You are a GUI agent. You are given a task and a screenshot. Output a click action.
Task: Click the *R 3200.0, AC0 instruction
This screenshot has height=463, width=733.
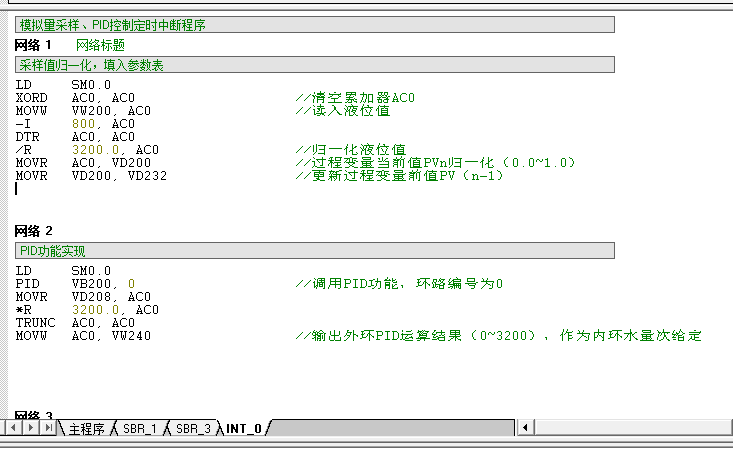click(x=87, y=310)
